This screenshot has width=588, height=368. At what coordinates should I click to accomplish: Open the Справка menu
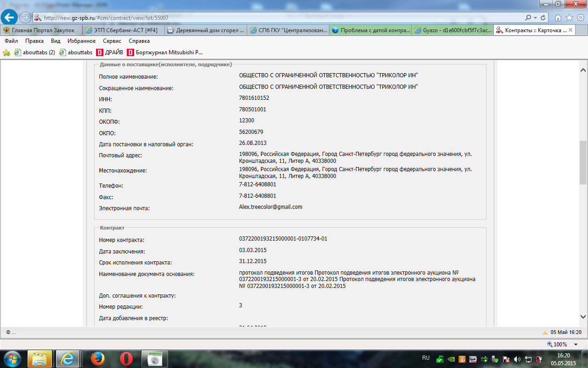[139, 41]
